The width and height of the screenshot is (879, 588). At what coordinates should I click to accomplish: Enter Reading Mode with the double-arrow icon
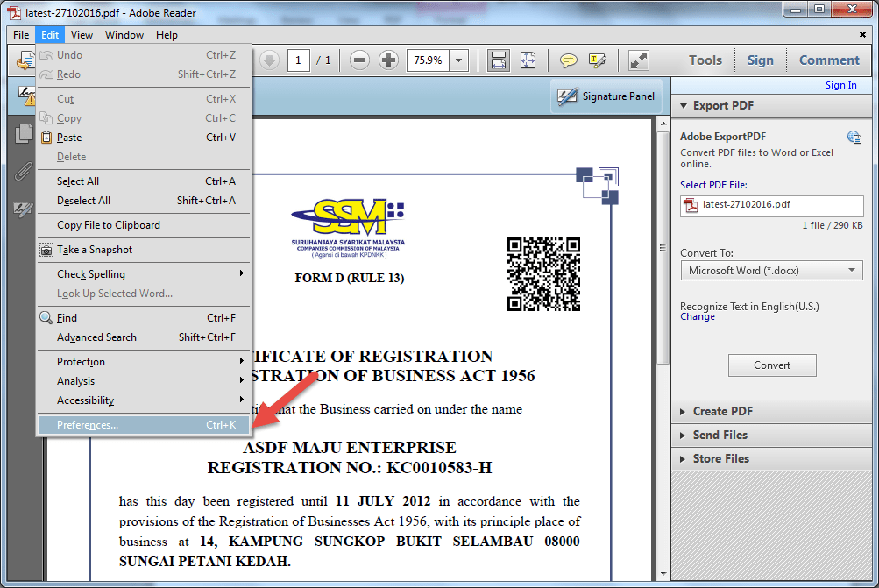point(638,60)
